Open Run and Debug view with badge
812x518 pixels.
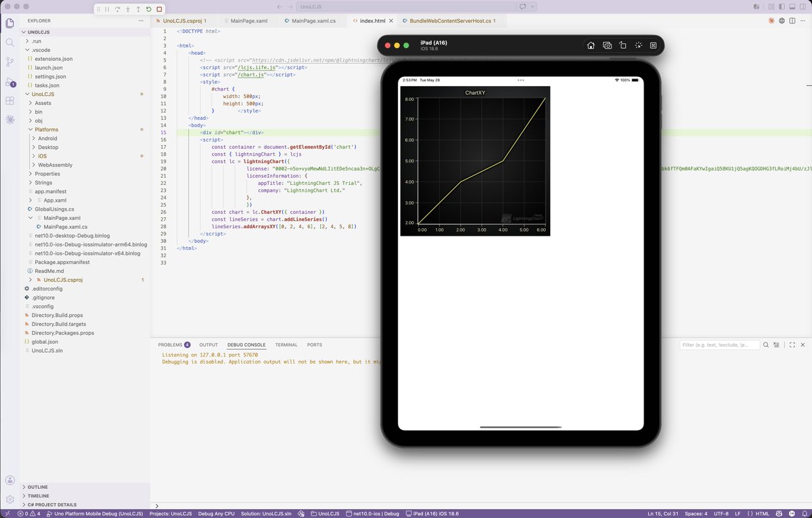(x=9, y=82)
